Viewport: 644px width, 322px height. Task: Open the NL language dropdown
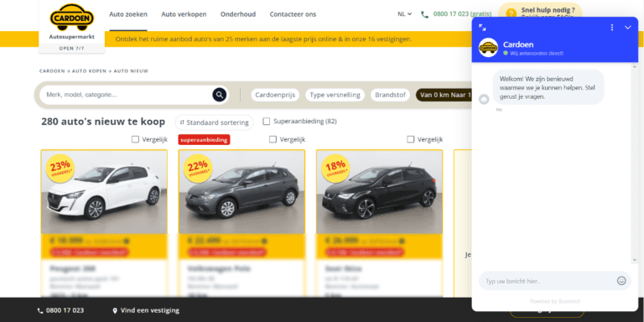404,14
